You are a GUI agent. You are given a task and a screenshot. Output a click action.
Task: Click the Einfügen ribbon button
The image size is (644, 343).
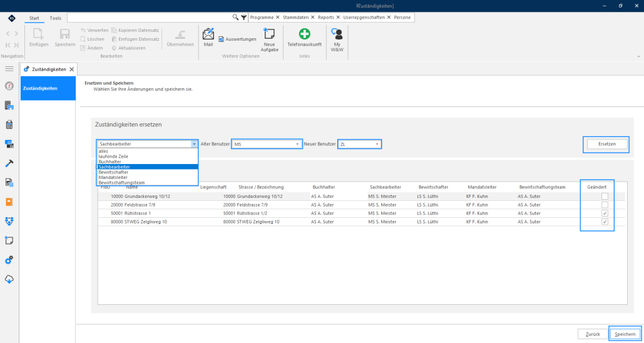pyautogui.click(x=39, y=38)
